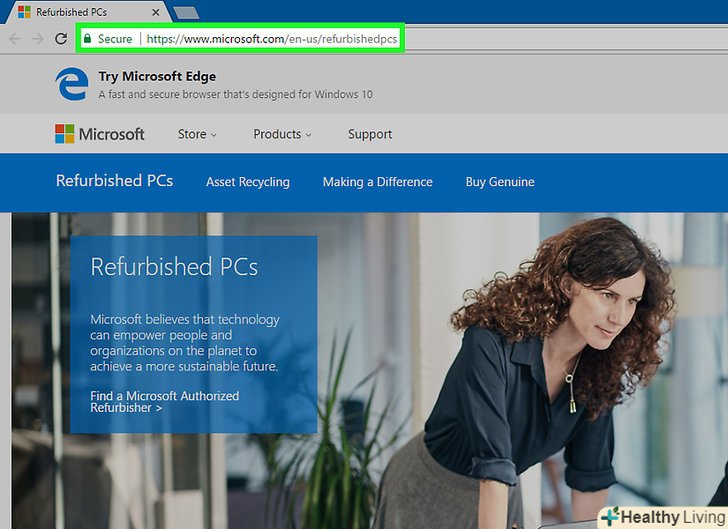
Task: Click the favicon on the Refurbished PCs tab
Action: click(24, 12)
